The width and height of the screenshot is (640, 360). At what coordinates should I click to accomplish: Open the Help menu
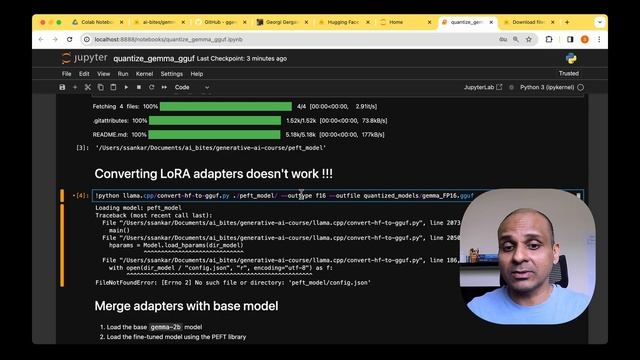(x=197, y=74)
